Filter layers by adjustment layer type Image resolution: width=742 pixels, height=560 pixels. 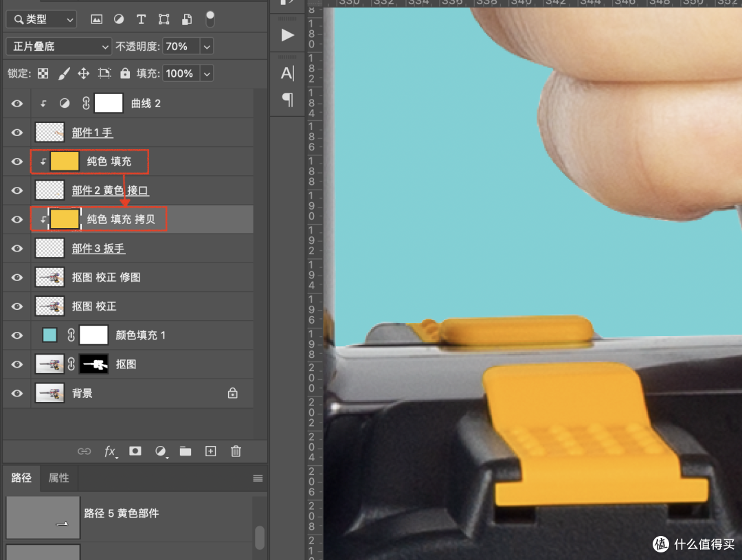pyautogui.click(x=119, y=19)
